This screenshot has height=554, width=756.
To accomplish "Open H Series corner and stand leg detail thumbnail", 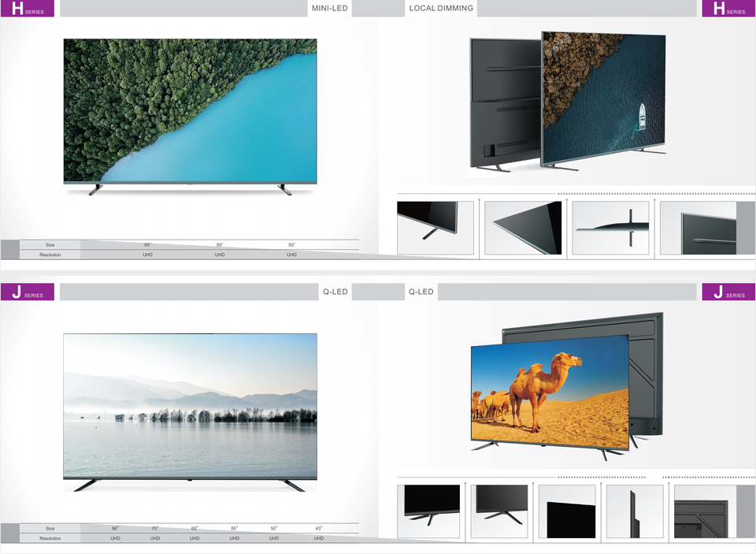I will (435, 228).
